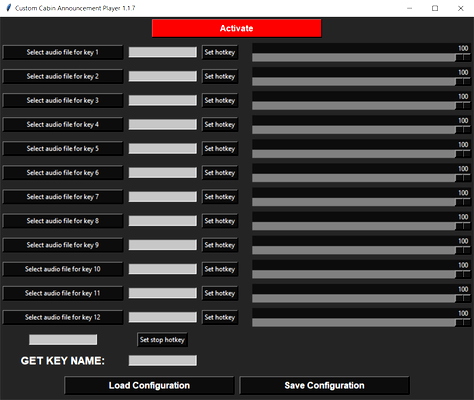Select audio file for key 12
Image resolution: width=474 pixels, height=400 pixels.
pos(63,317)
